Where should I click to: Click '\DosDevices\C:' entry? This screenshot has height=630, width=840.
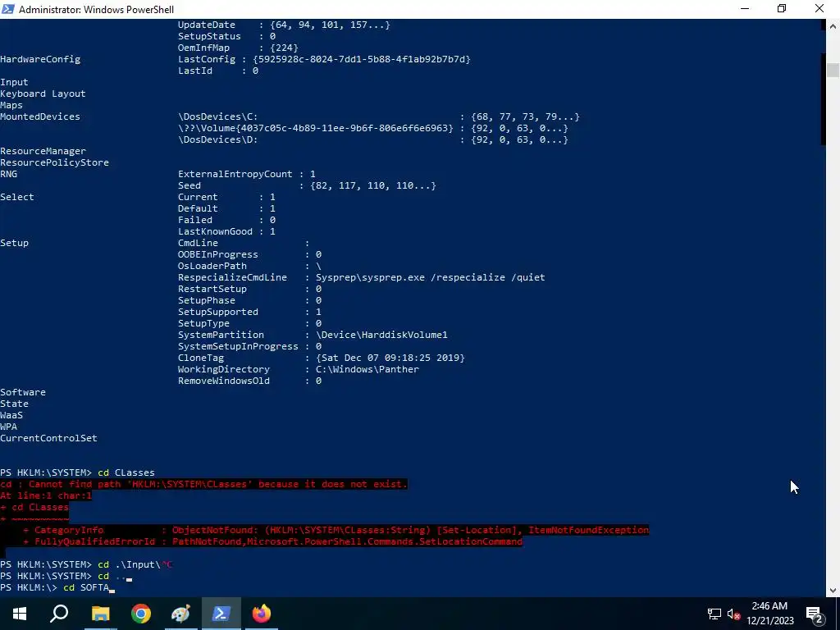(218, 116)
